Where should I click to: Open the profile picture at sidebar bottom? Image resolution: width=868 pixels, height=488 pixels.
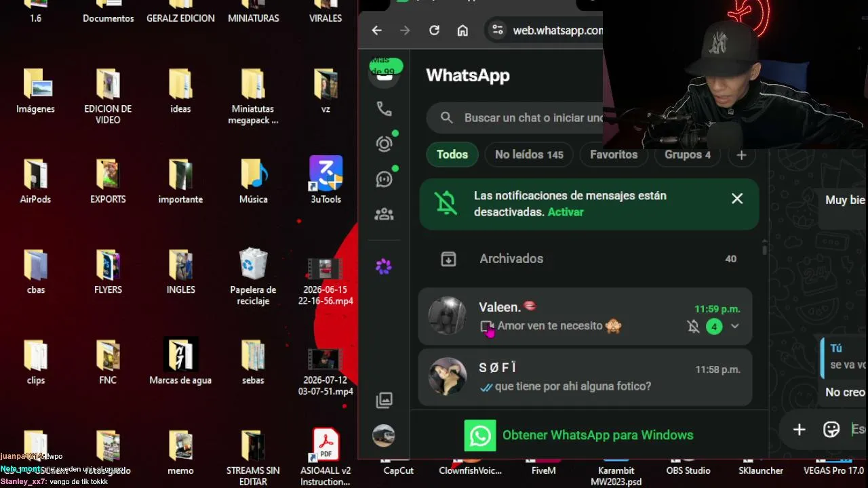click(384, 436)
